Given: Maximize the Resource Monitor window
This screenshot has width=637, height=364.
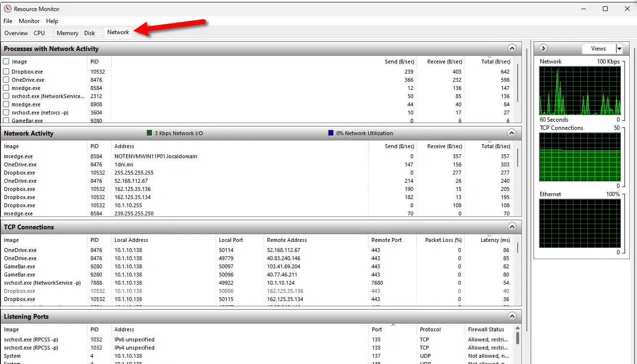Looking at the screenshot, I should tap(605, 9).
